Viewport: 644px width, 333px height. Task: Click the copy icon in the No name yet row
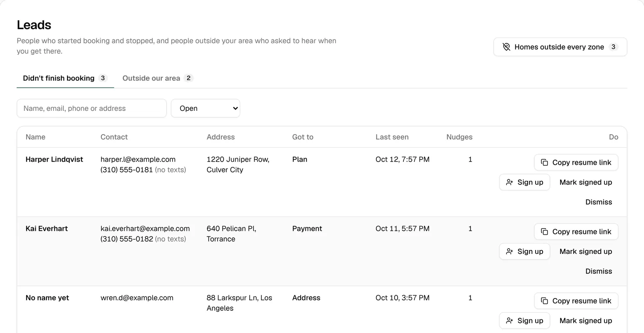tap(544, 301)
